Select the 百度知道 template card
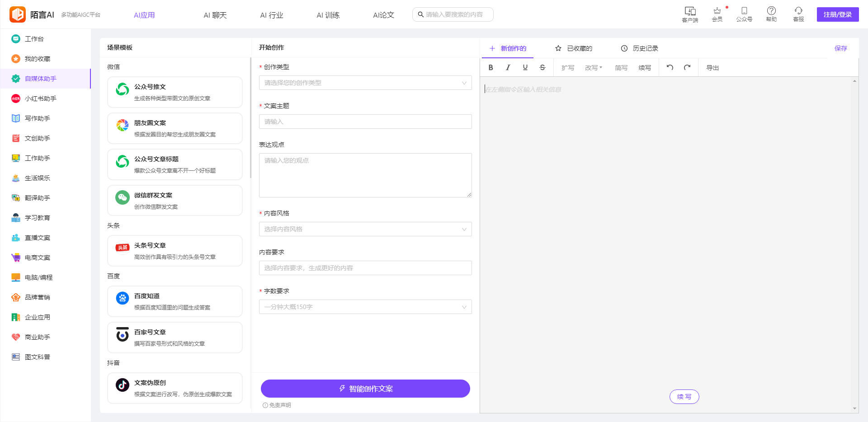This screenshot has height=422, width=868. 175,301
